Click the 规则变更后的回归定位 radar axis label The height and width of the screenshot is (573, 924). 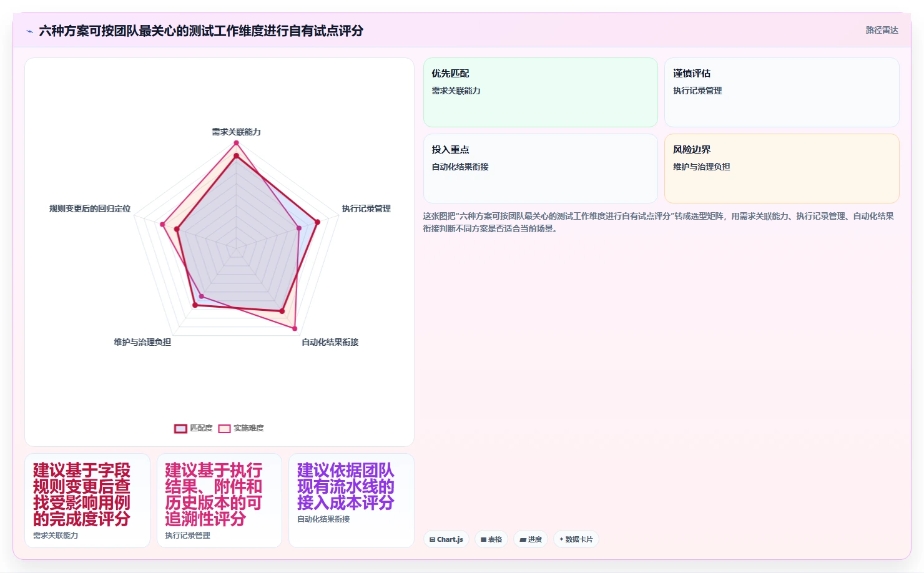point(90,208)
